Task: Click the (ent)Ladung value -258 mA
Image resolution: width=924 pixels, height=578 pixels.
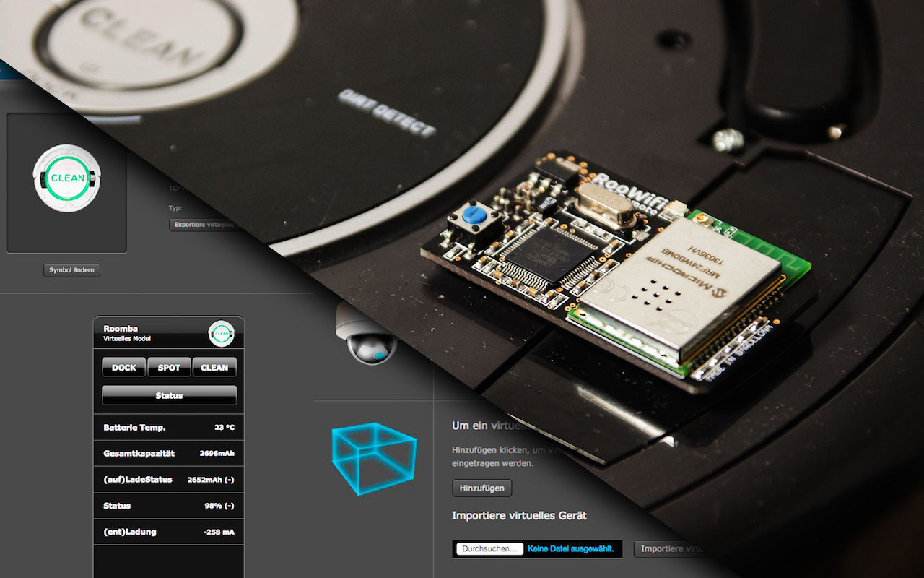Action: 219,532
